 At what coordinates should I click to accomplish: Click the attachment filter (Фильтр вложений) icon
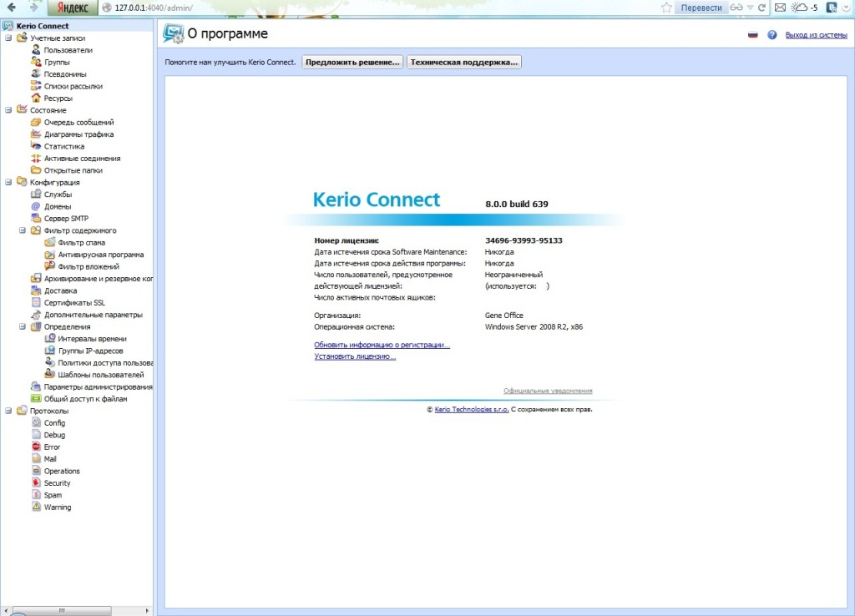pos(49,266)
